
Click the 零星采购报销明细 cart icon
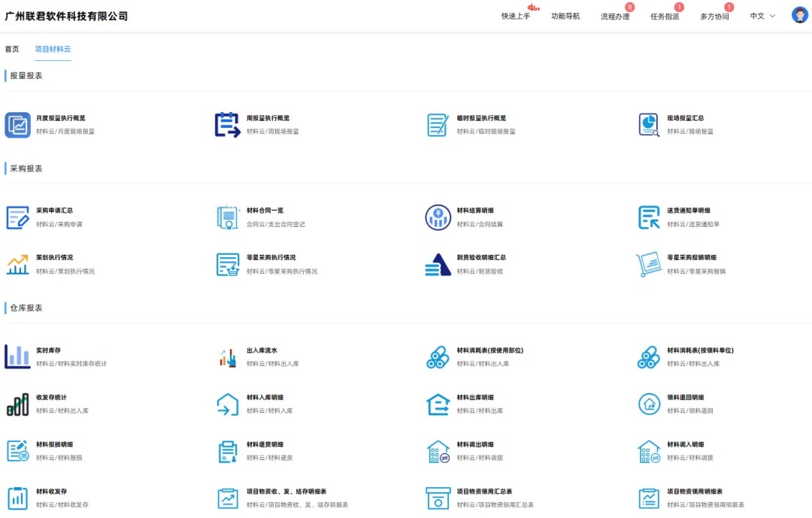(x=649, y=264)
